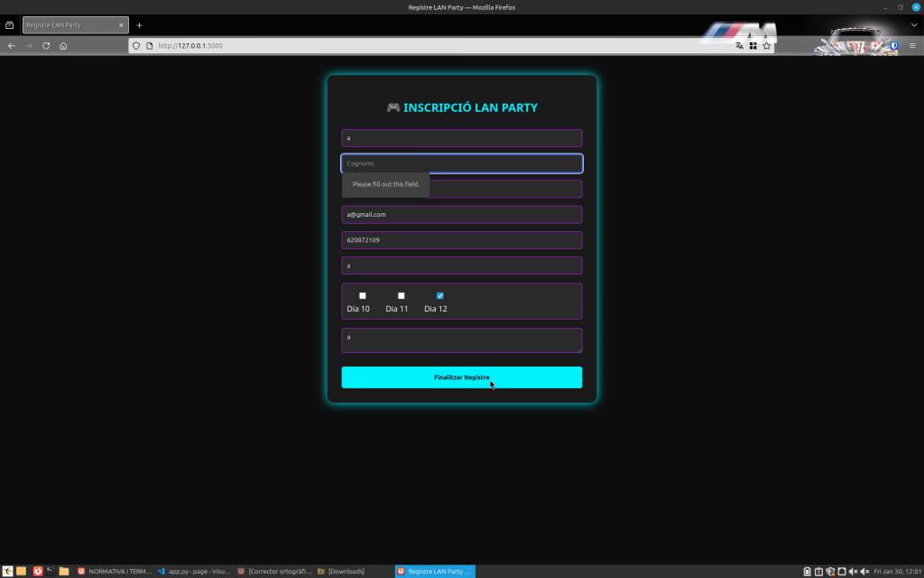Screen dimensions: 924x578
Task: Click the email field containing a@gmail.com
Action: (x=461, y=215)
